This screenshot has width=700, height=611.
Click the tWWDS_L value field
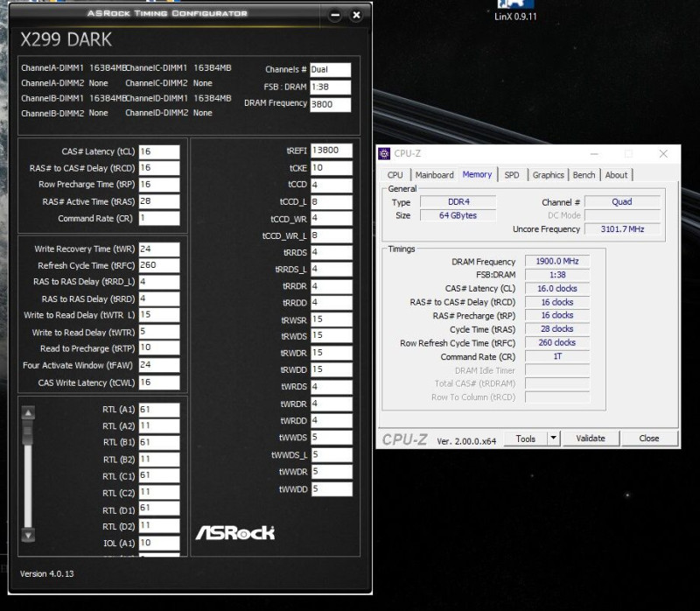click(332, 455)
